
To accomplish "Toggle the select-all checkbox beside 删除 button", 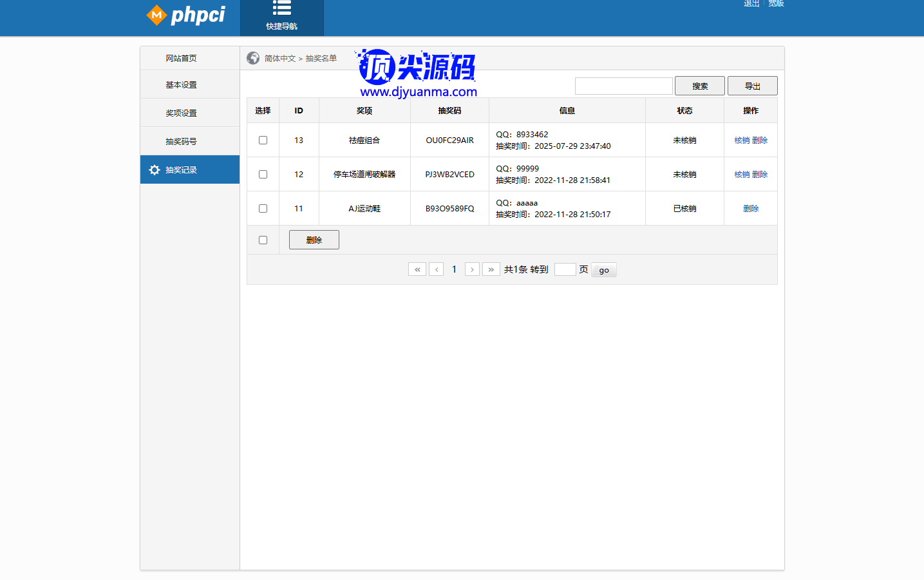I will click(263, 240).
